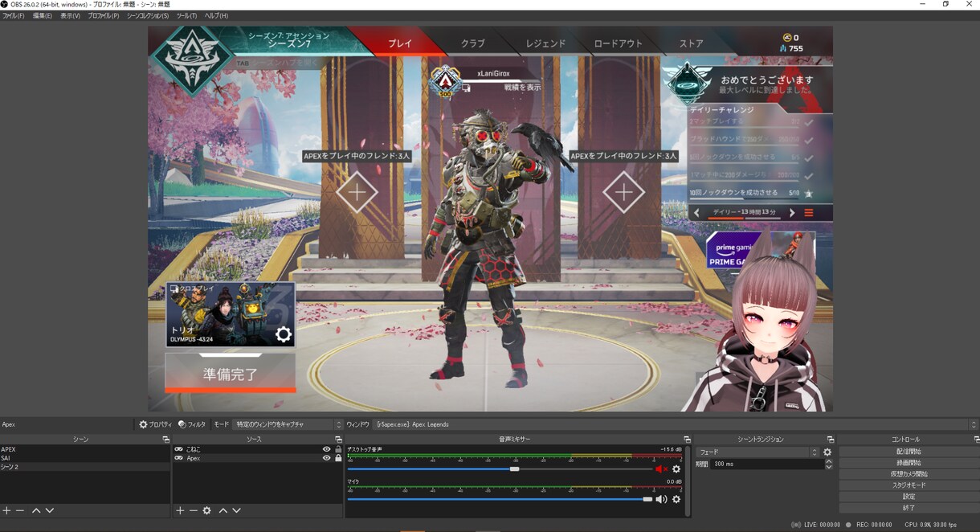Decrease the 期間 duration with down arrow

(x=829, y=466)
